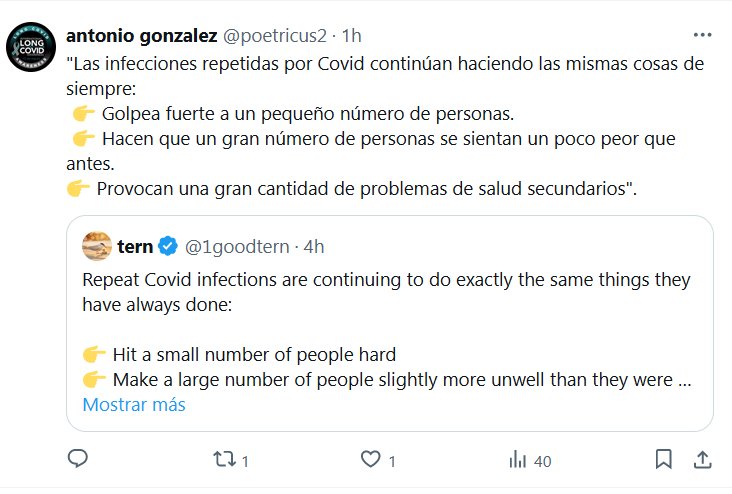Click the 4h timestamp on quoted tweet
The width and height of the screenshot is (732, 494).
(x=314, y=247)
